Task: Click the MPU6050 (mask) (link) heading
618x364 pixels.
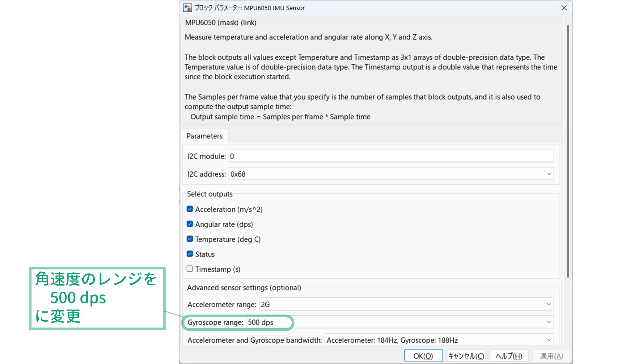Action: (221, 23)
